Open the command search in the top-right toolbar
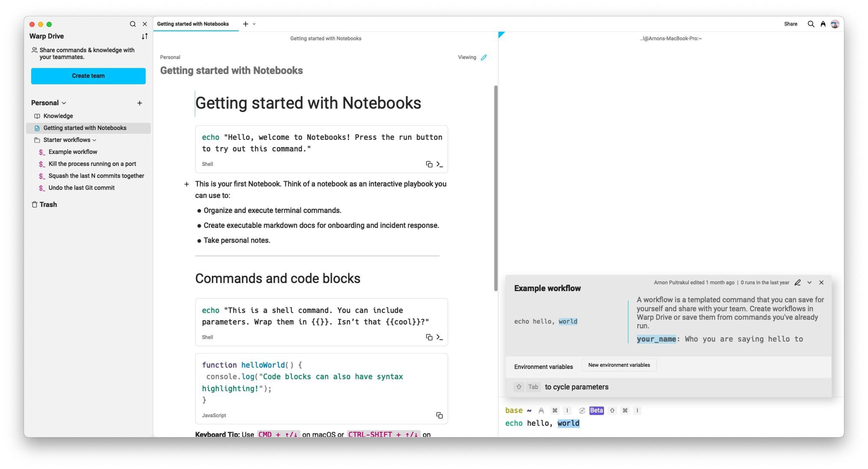Viewport: 868px width, 469px height. click(811, 24)
